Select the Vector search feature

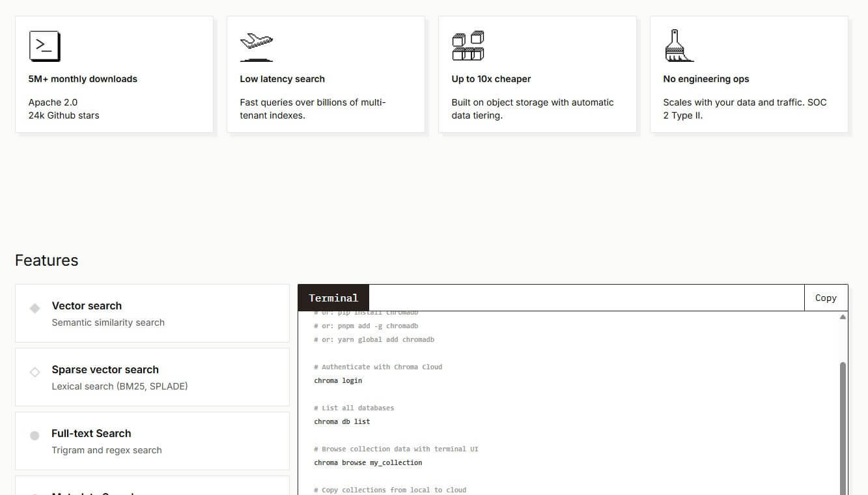click(x=152, y=313)
